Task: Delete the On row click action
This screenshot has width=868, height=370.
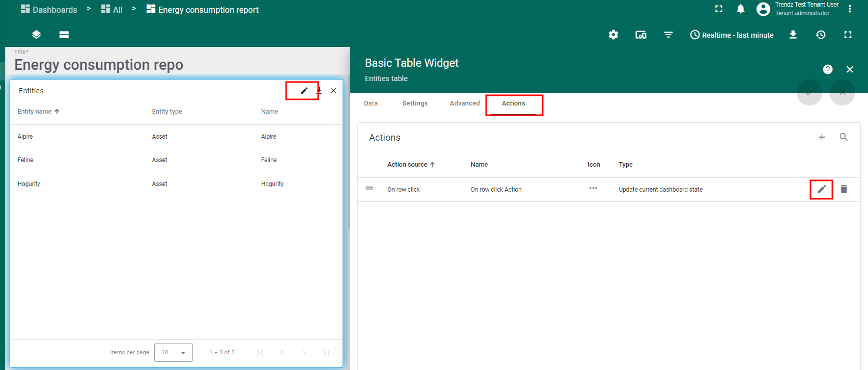Action: [x=844, y=189]
